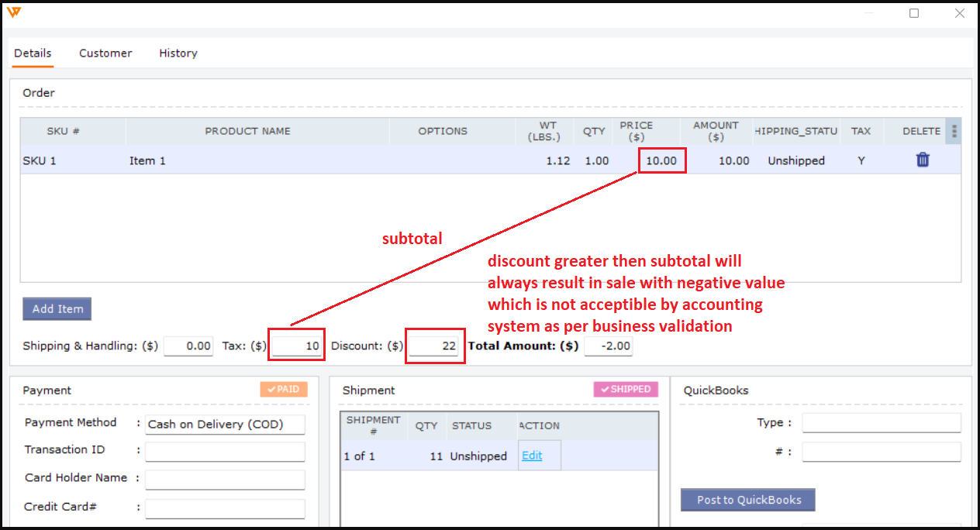Delete SKU 1 with trash icon

pyautogui.click(x=922, y=160)
